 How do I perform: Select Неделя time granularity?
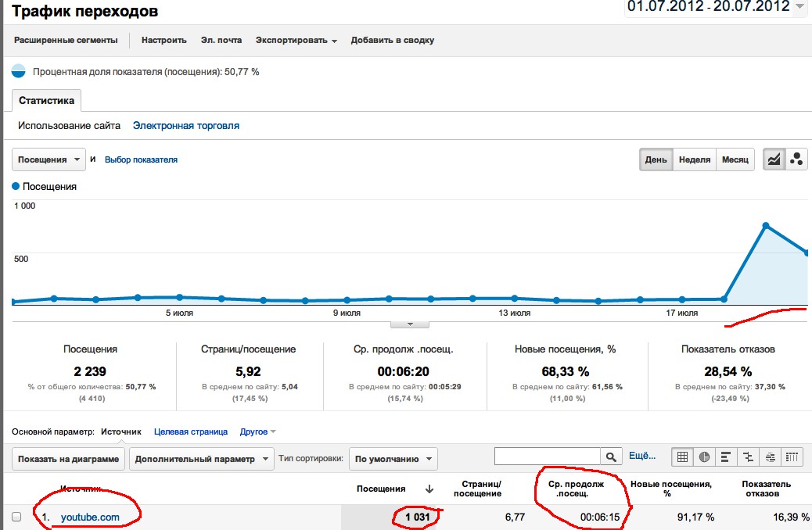pos(695,159)
